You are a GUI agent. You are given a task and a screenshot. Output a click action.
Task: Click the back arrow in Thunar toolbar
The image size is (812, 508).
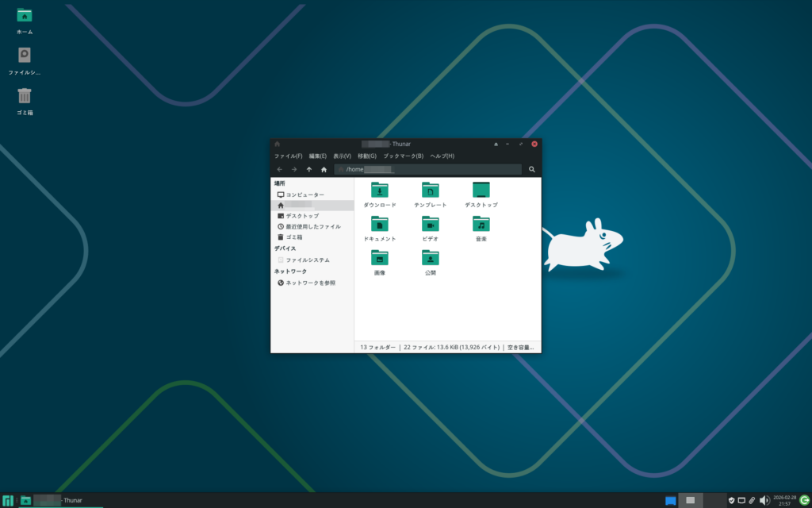coord(279,169)
